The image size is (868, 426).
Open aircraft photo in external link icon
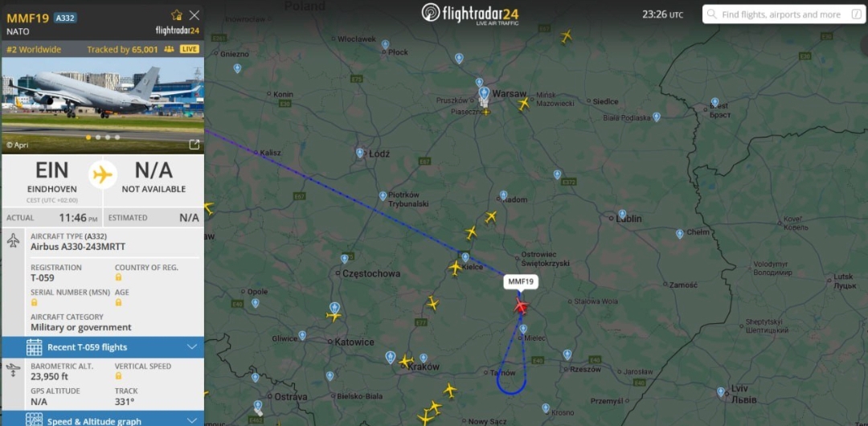pyautogui.click(x=194, y=145)
